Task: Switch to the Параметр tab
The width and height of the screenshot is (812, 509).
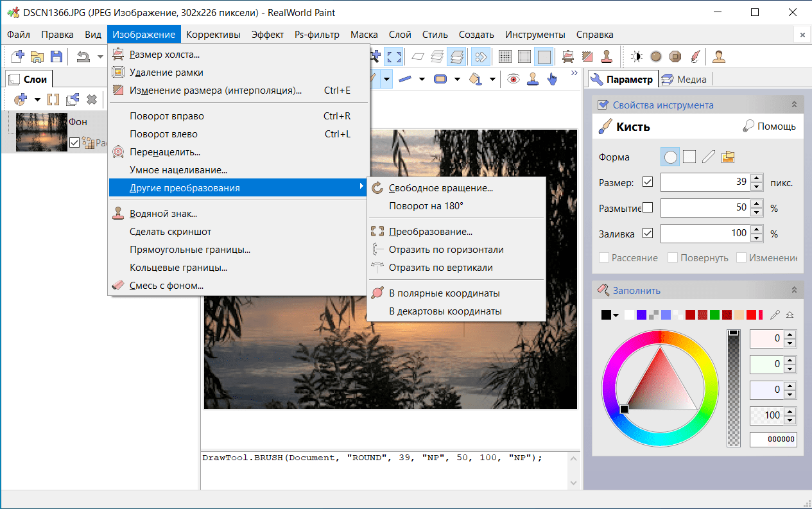Action: [x=621, y=80]
